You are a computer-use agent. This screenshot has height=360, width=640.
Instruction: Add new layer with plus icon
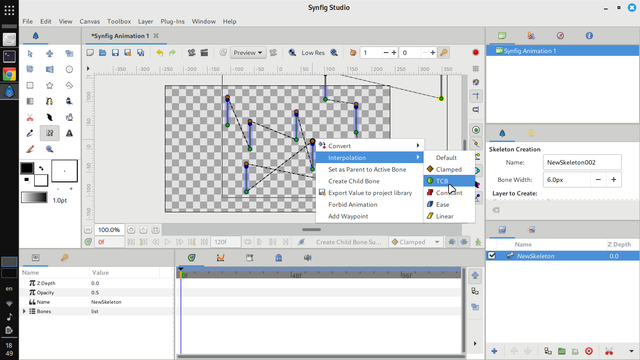point(494,351)
